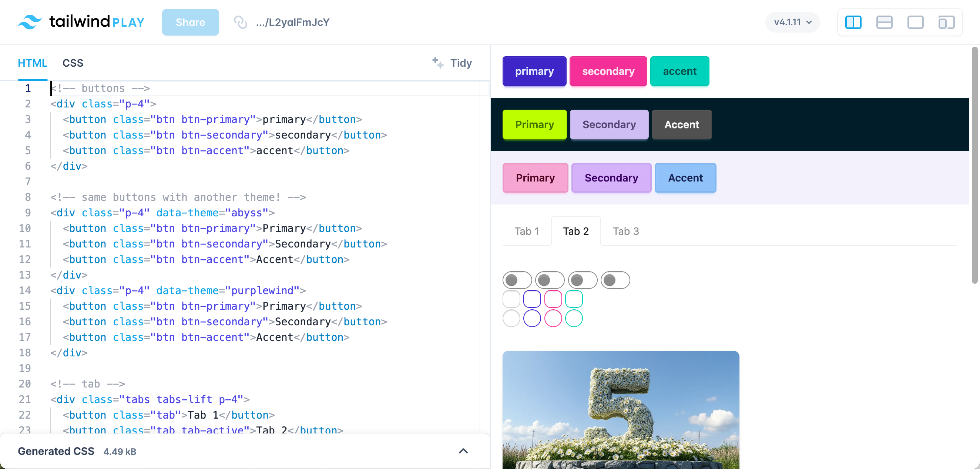Switch to the horizontal split layout icon
This screenshot has height=469, width=980.
[x=885, y=22]
